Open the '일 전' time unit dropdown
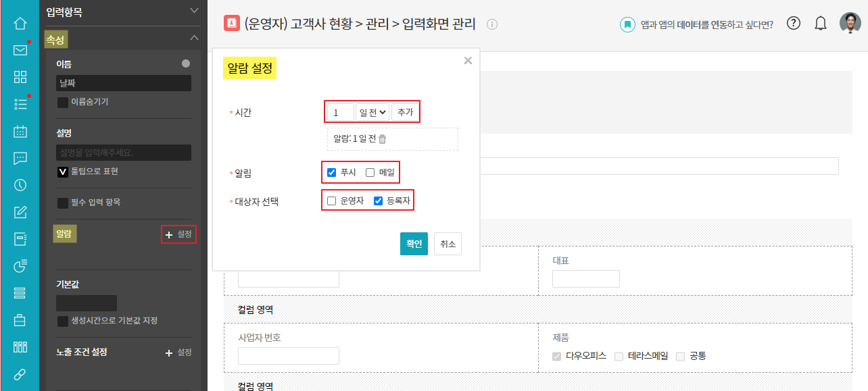 372,112
